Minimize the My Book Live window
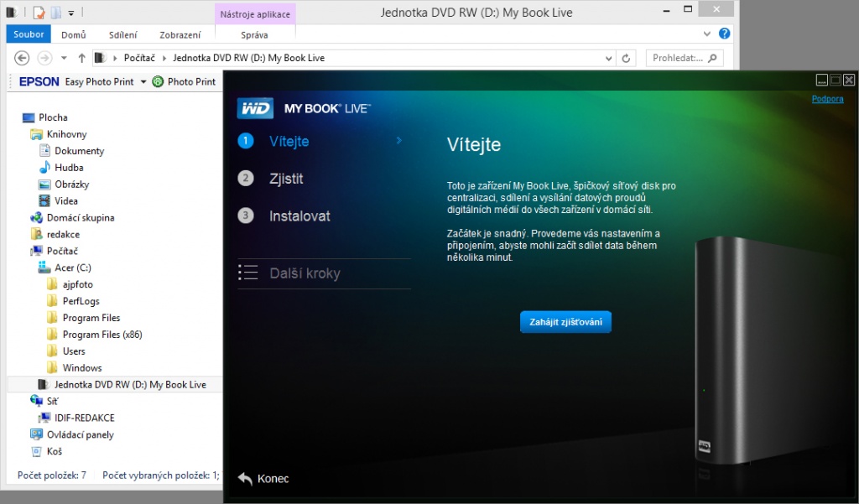Screen dimensions: 859x504 coord(822,80)
